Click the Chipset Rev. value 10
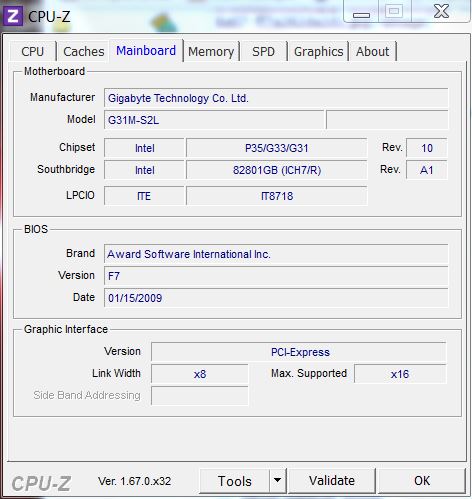 tap(427, 148)
